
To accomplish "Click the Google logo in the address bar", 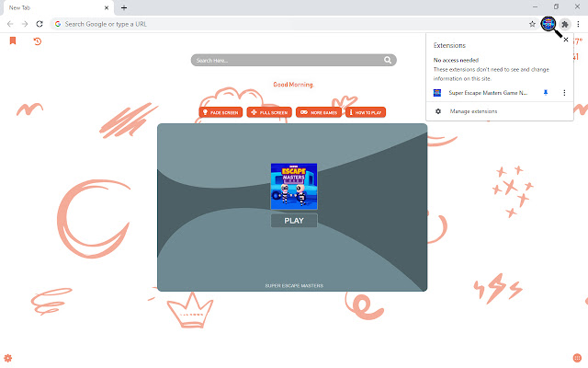I will click(x=58, y=24).
